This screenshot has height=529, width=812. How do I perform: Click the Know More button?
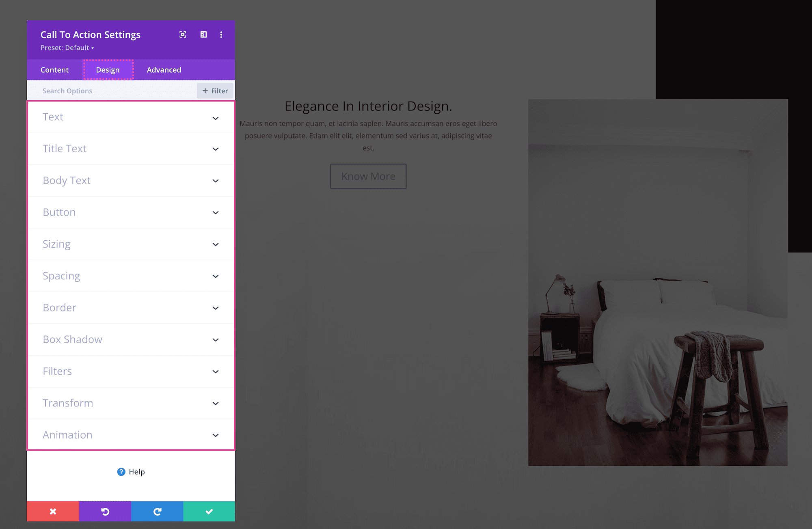coord(368,176)
